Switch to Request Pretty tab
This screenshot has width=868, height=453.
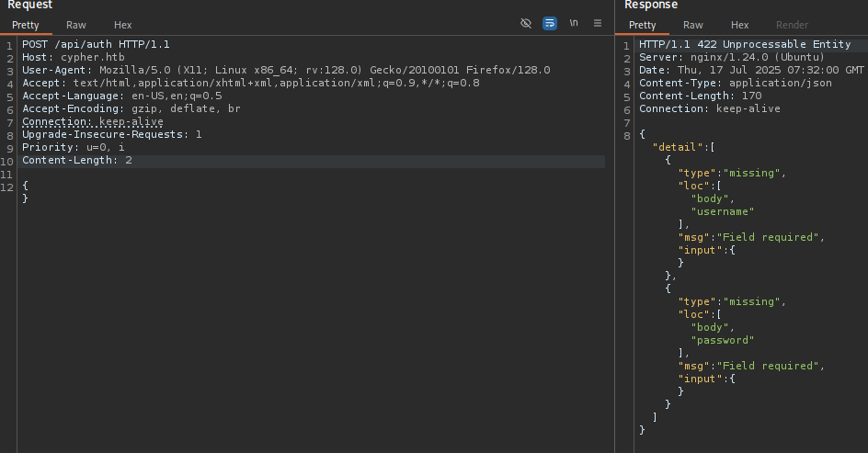tap(26, 25)
